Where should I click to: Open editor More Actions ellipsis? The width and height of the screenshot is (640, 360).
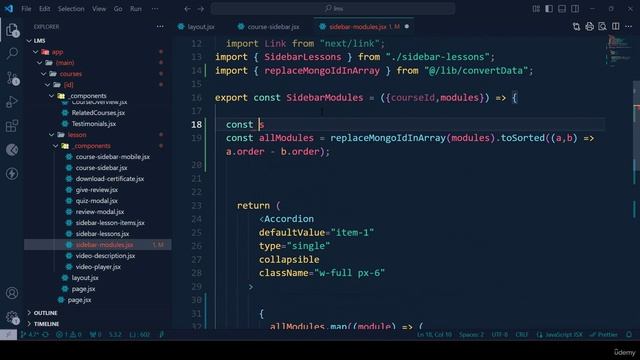tap(629, 27)
